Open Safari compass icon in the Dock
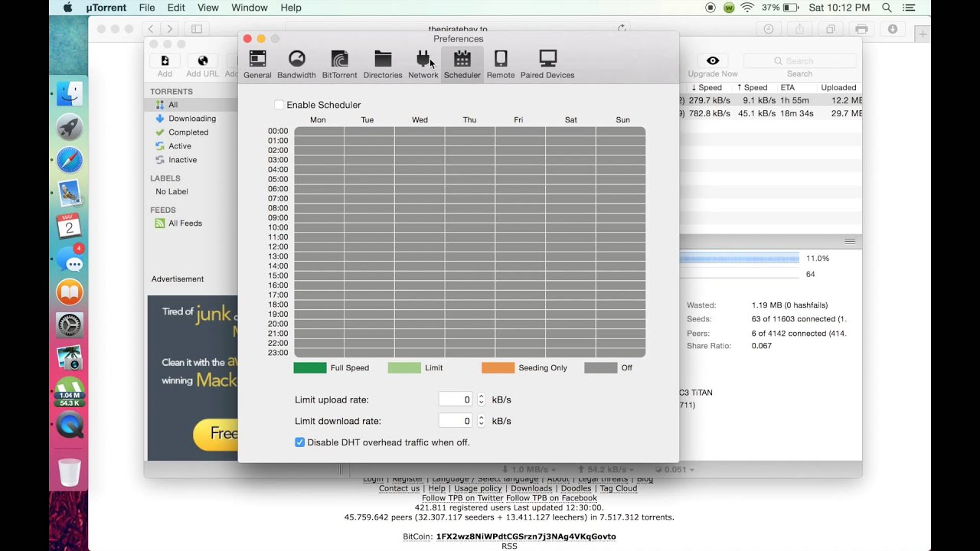The height and width of the screenshot is (551, 980). (x=70, y=161)
